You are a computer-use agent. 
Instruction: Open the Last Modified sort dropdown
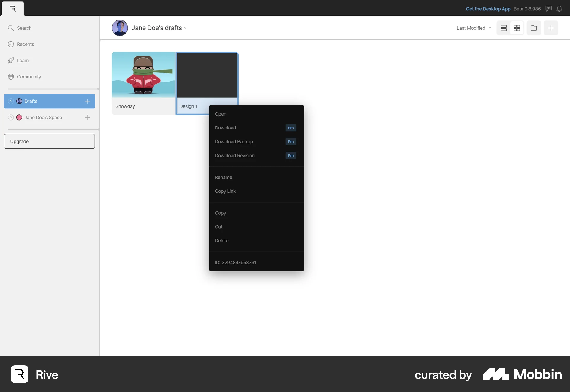coord(474,28)
